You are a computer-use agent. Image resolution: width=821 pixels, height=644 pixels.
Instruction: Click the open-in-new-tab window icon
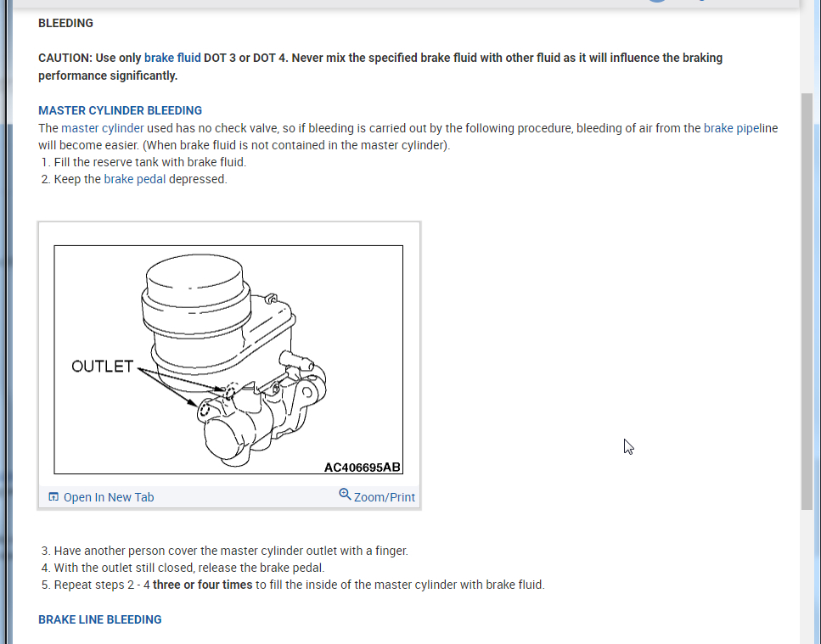click(x=53, y=496)
